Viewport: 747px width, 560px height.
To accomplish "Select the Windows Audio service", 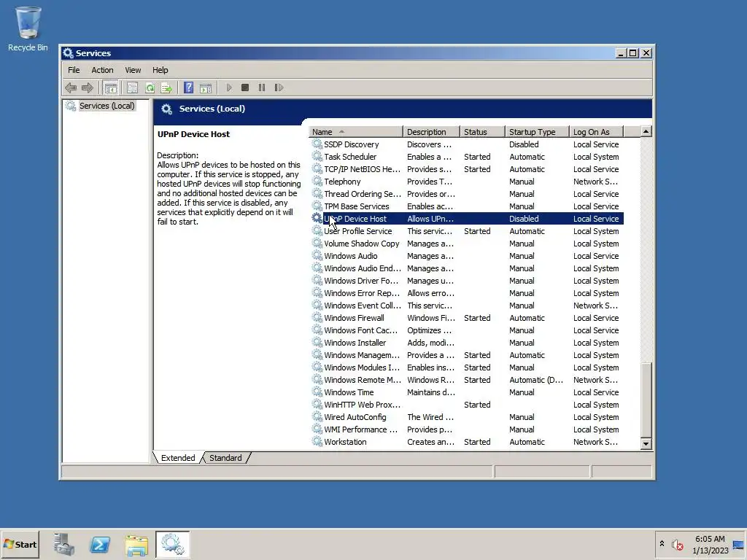I will (466, 256).
